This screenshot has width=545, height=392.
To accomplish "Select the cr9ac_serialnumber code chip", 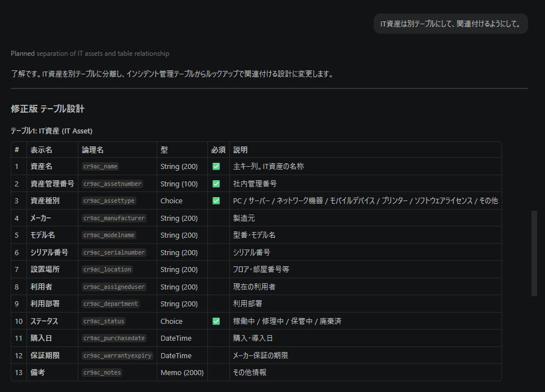I will (x=114, y=253).
